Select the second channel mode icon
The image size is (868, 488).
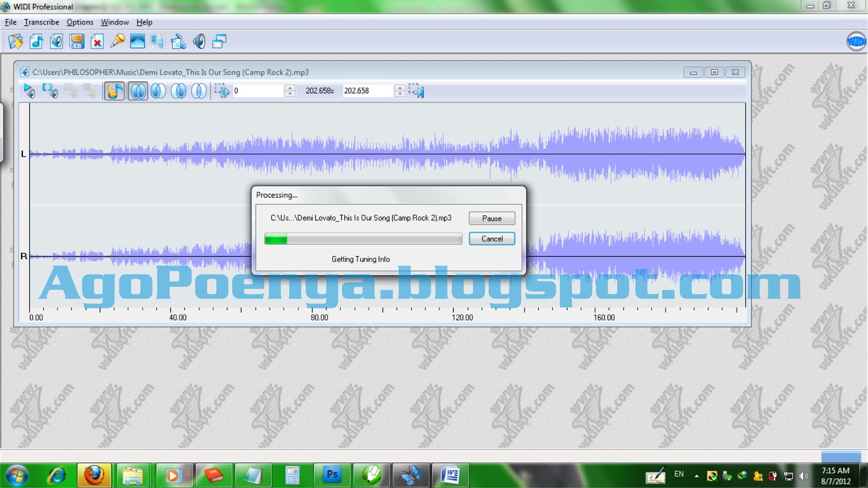(158, 91)
